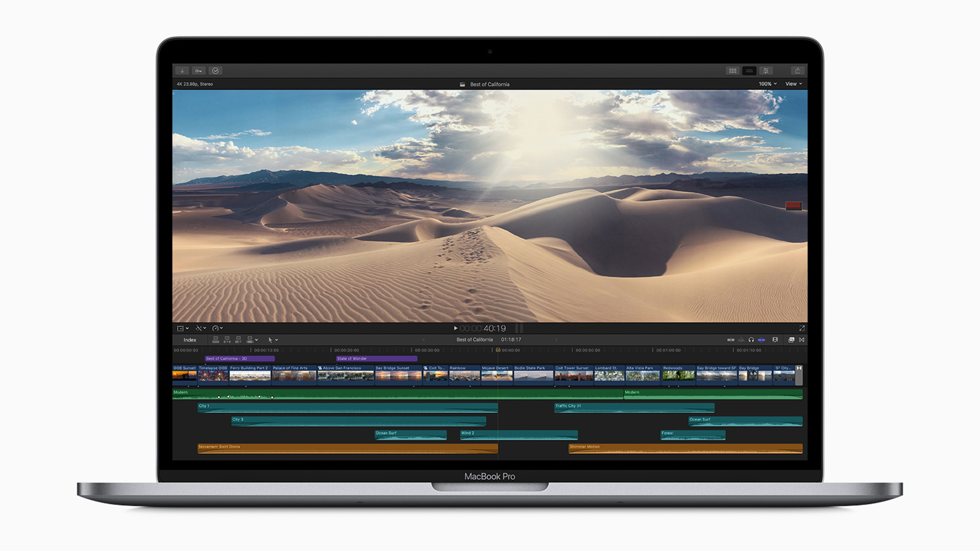Toggle the snapping button in timeline
Viewport: 980px width, 551px height.
point(762,340)
